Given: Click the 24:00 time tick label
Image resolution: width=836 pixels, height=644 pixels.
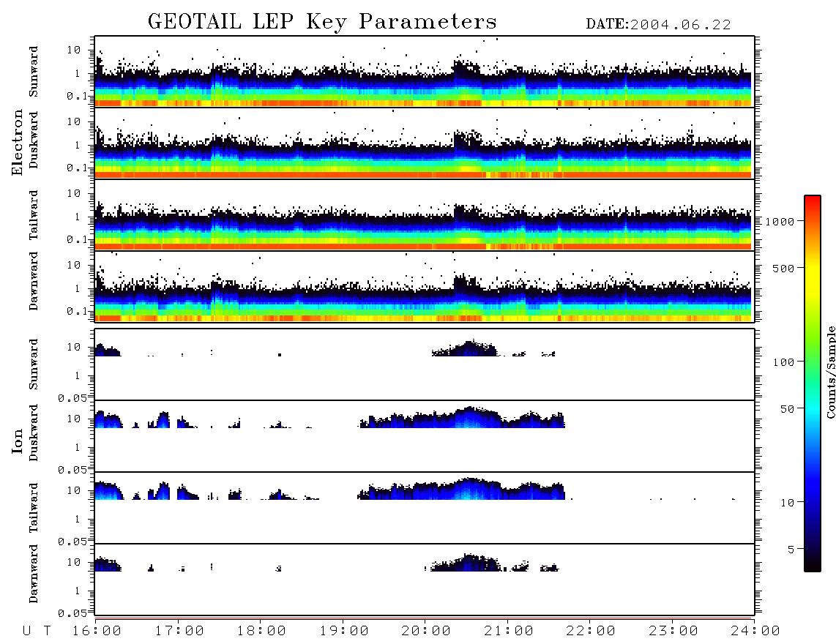Looking at the screenshot, I should pos(755,631).
